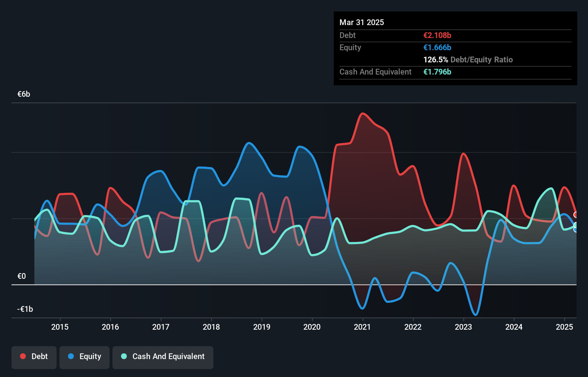Click the Equity label in tooltip
The height and width of the screenshot is (377, 588).
point(350,47)
